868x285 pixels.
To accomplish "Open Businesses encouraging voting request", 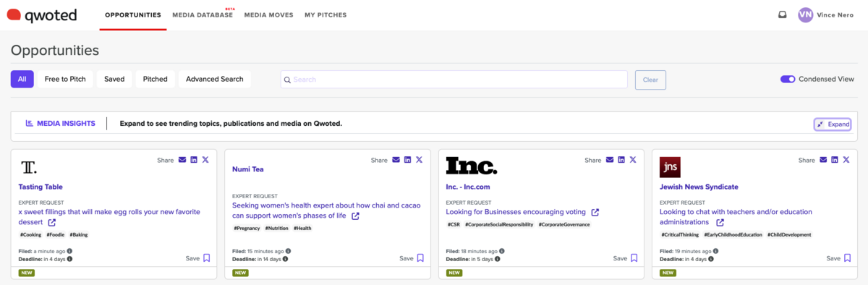I will click(x=516, y=213).
